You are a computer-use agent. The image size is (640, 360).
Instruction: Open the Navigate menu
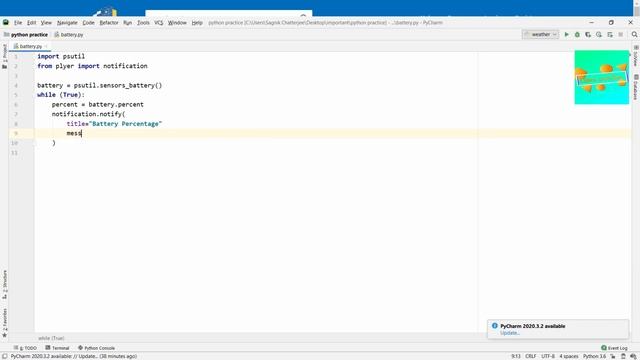(67, 23)
